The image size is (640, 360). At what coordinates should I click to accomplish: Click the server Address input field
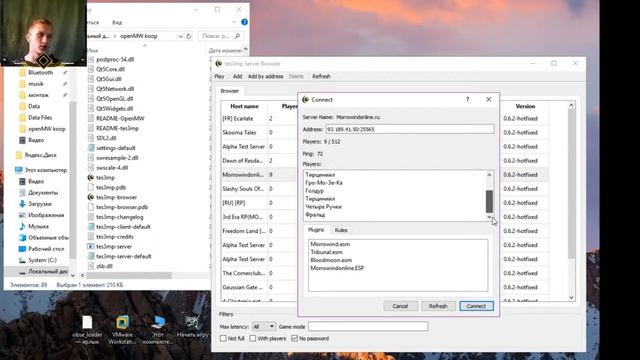coord(410,129)
